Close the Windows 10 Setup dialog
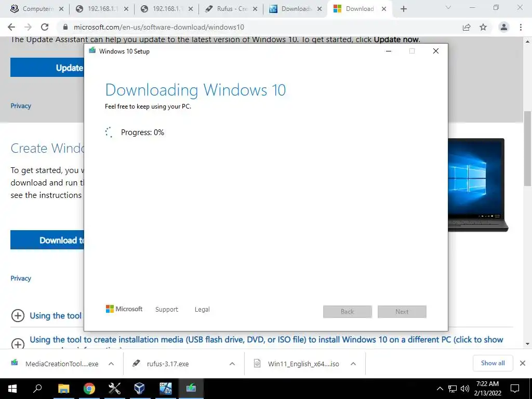 tap(436, 51)
